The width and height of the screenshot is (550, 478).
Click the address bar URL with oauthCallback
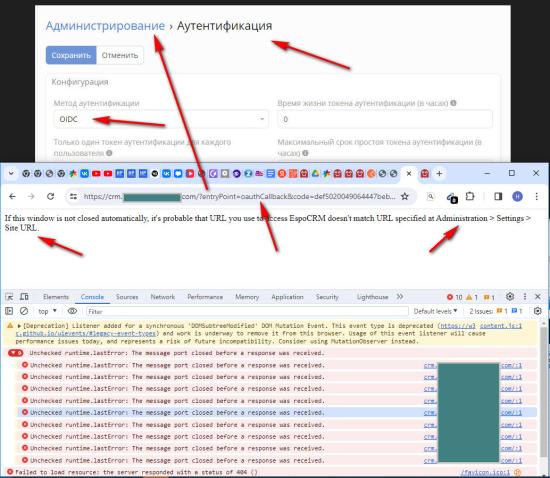pos(239,196)
